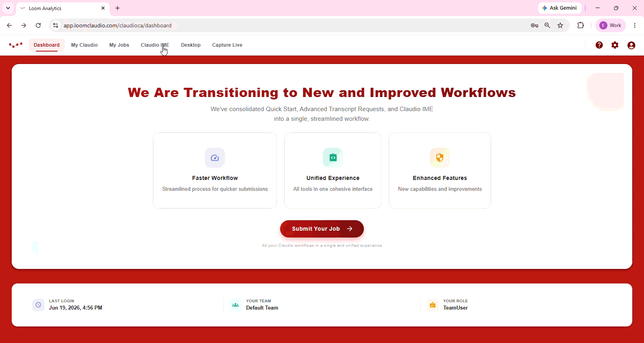
Task: Open the Work profile menu
Action: click(611, 25)
